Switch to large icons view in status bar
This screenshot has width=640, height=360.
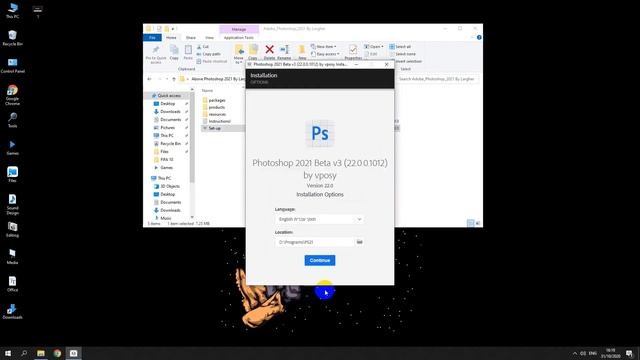[x=478, y=223]
